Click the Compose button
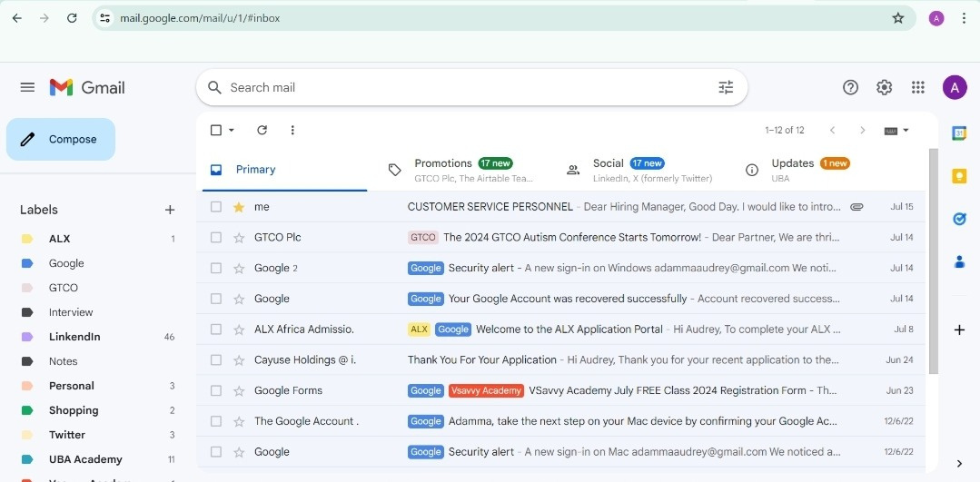Screen dimensions: 980x482 (61, 139)
